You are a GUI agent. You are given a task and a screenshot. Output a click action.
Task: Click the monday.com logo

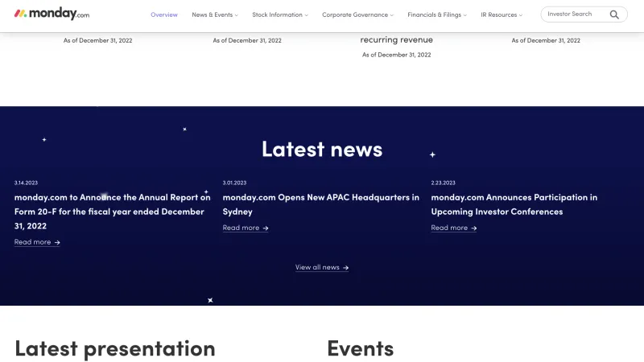[x=52, y=14]
